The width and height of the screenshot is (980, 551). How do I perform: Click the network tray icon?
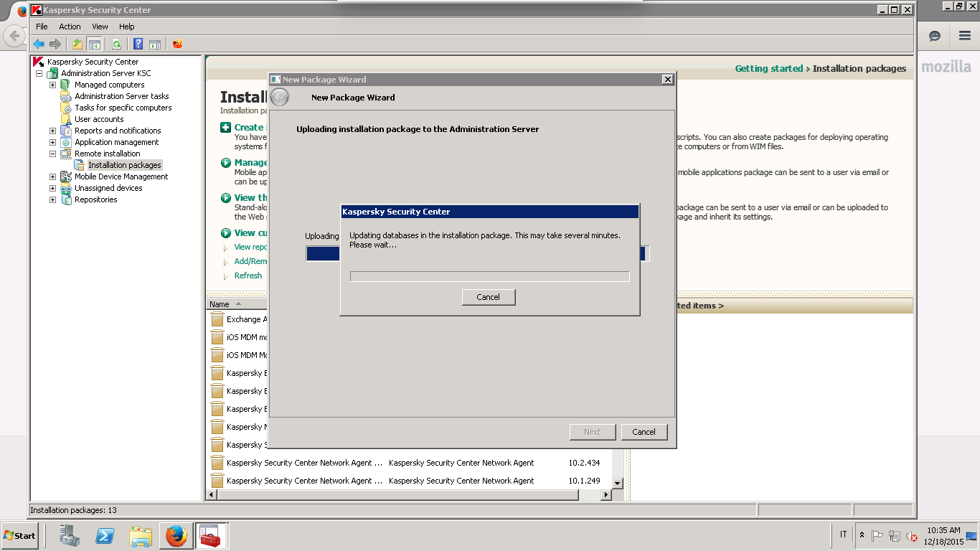[894, 536]
